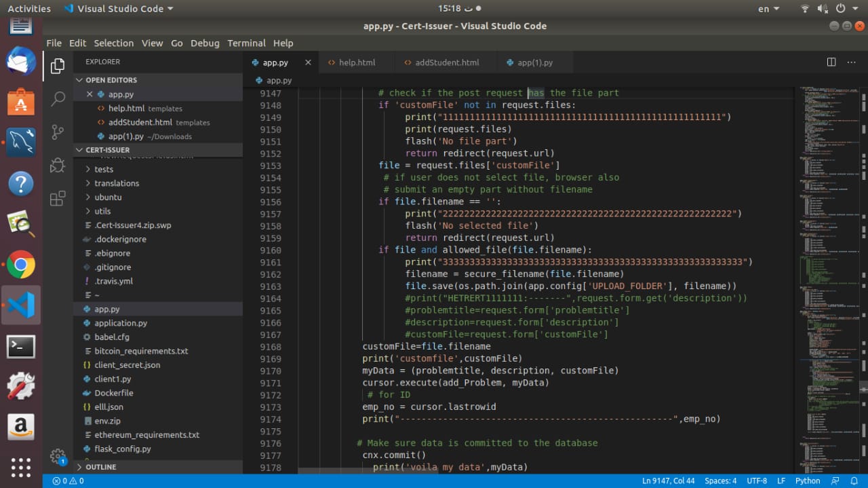Close the app.py editor tab
This screenshot has width=868, height=488.
coord(308,62)
